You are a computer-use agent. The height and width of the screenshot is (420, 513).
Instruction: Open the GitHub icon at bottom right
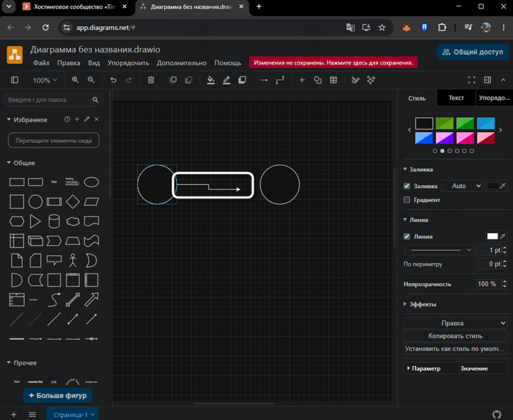pos(496,415)
